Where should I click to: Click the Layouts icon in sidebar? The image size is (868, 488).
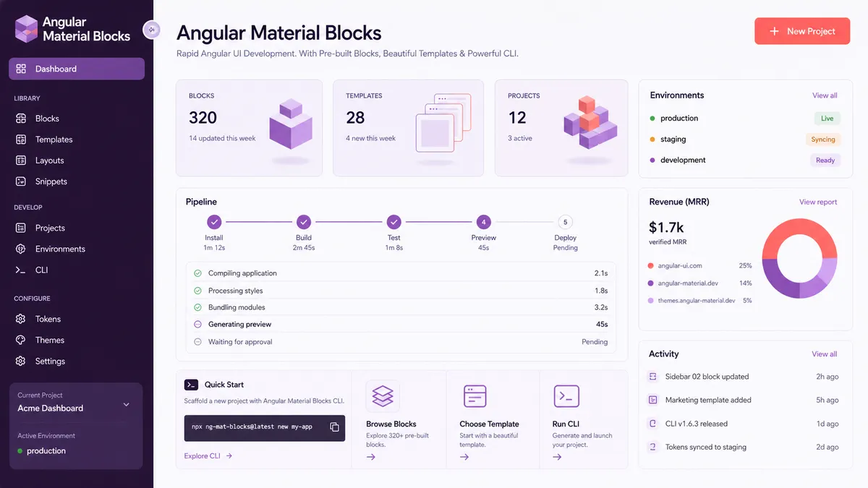(21, 160)
